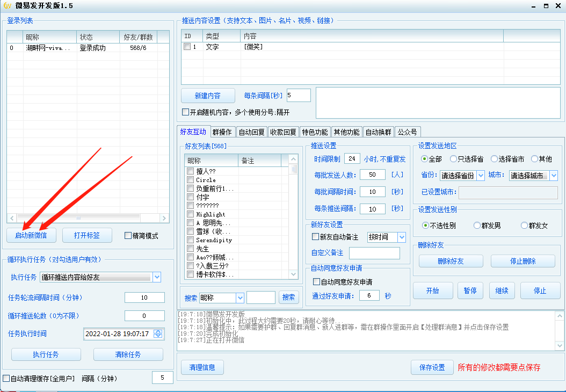Check the friend Circle checkbox
Screen dimensions: 566x392
click(x=190, y=179)
